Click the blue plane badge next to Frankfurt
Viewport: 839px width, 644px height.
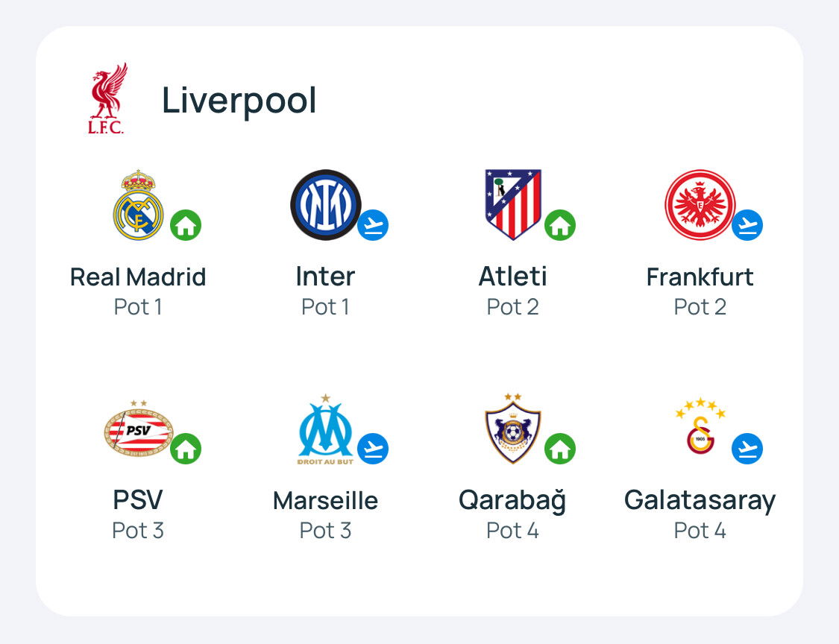coord(747,225)
